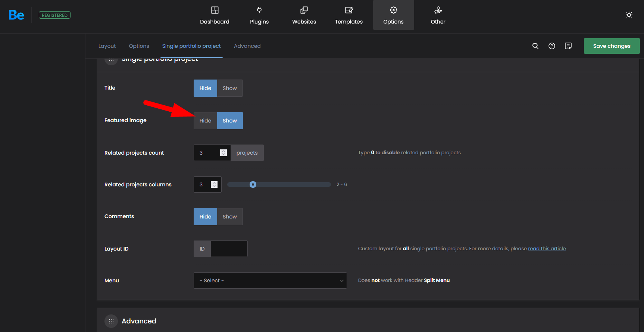Image resolution: width=644 pixels, height=332 pixels.
Task: Open the help question mark icon
Action: pyautogui.click(x=552, y=46)
